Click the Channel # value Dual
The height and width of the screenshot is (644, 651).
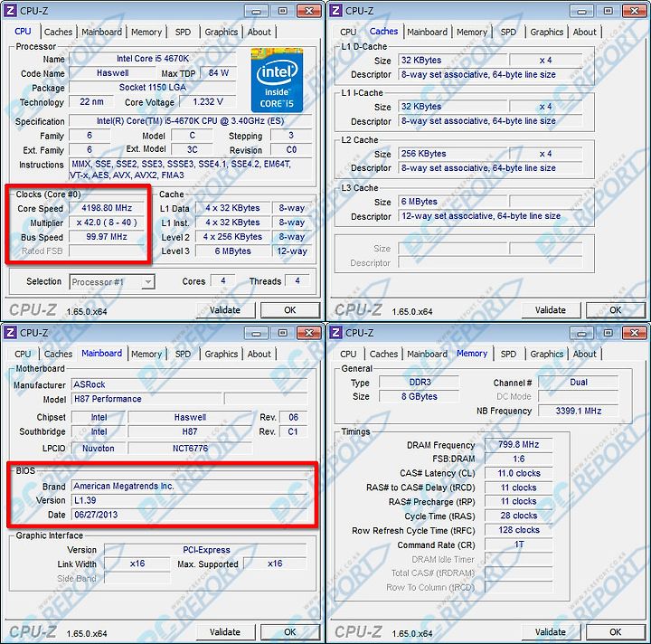pyautogui.click(x=579, y=382)
